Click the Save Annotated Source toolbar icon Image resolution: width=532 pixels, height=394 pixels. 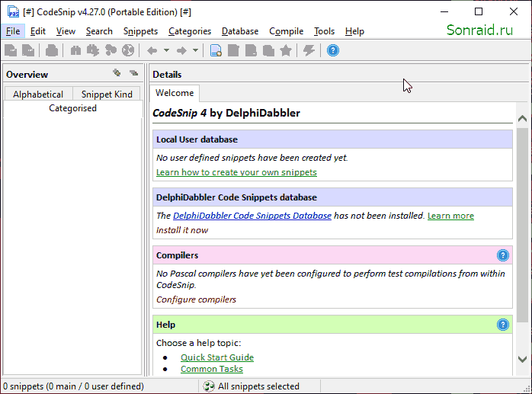pos(11,50)
